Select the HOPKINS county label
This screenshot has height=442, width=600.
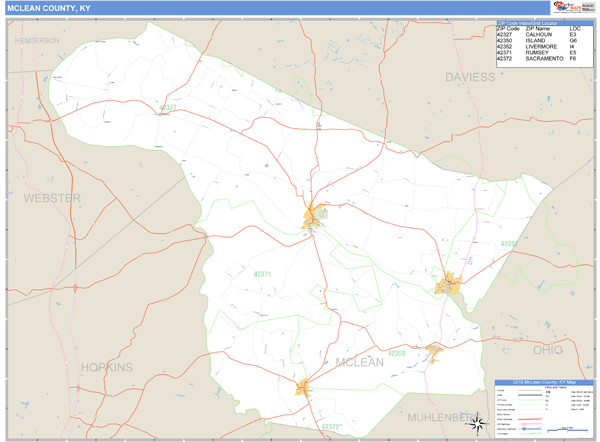(107, 367)
